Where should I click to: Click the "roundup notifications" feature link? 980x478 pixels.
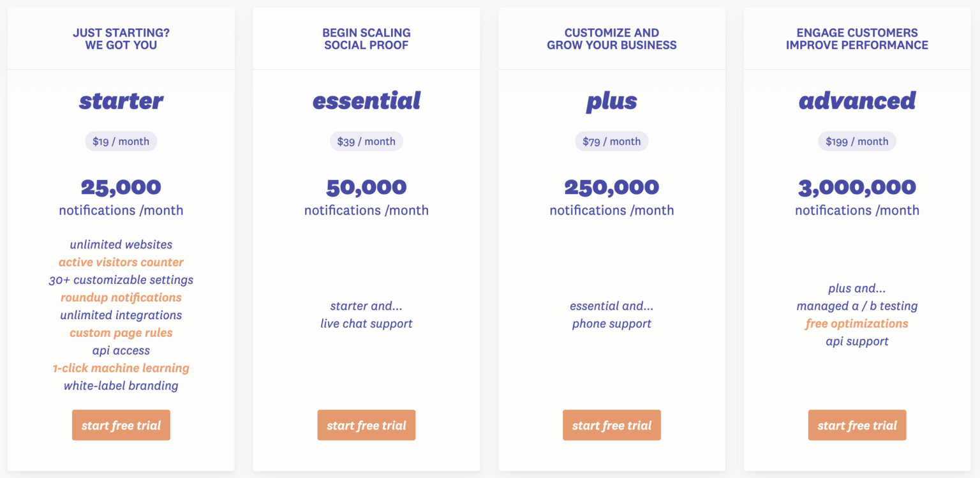(x=121, y=297)
